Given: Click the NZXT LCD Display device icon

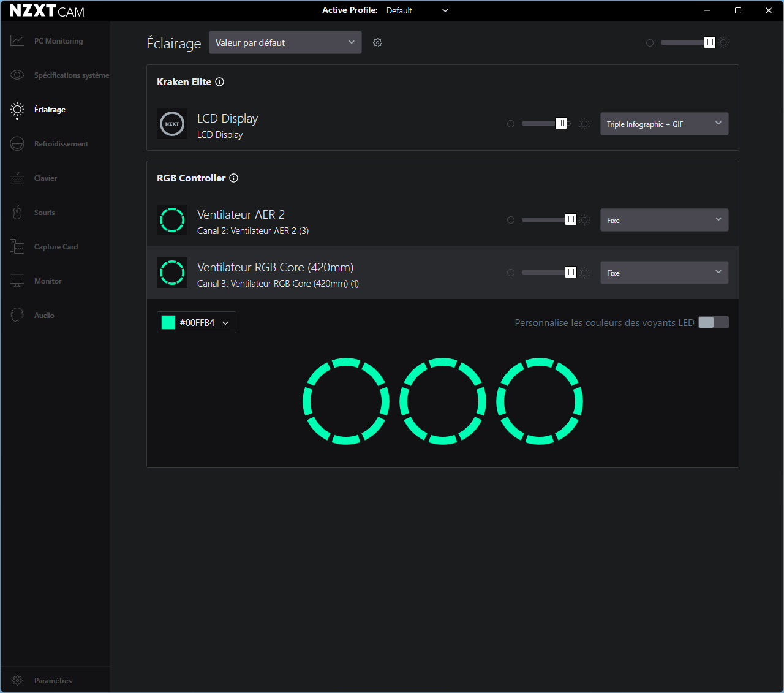Looking at the screenshot, I should click(172, 124).
